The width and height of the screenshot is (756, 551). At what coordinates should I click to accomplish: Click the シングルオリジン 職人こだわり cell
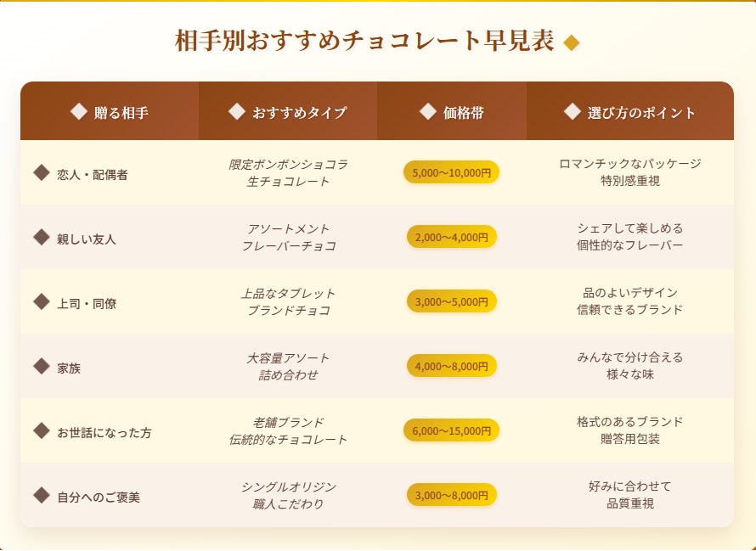[x=288, y=495]
